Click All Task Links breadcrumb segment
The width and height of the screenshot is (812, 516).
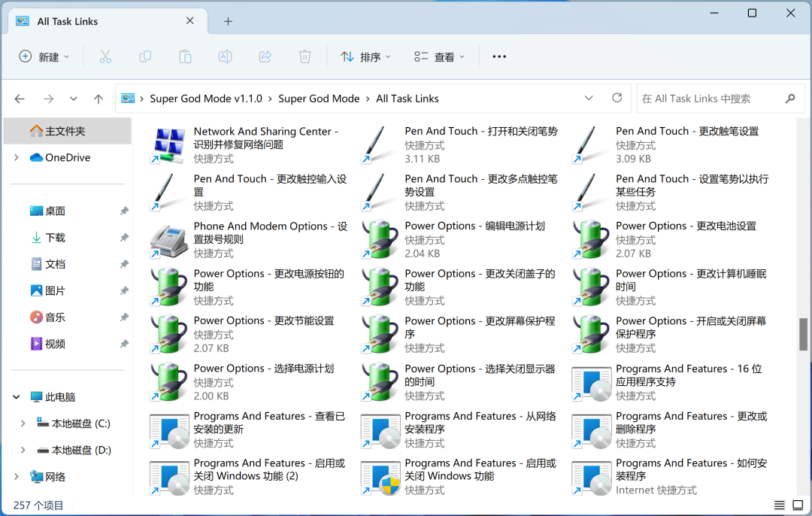(x=407, y=99)
